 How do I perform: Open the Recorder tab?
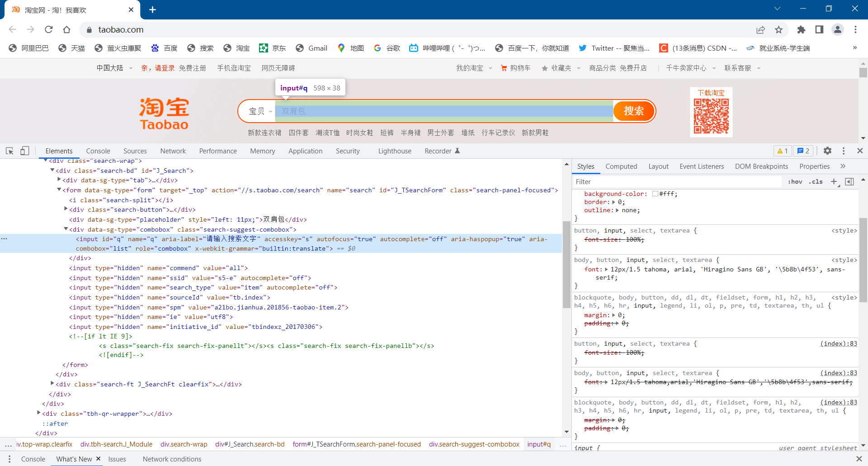pos(442,151)
